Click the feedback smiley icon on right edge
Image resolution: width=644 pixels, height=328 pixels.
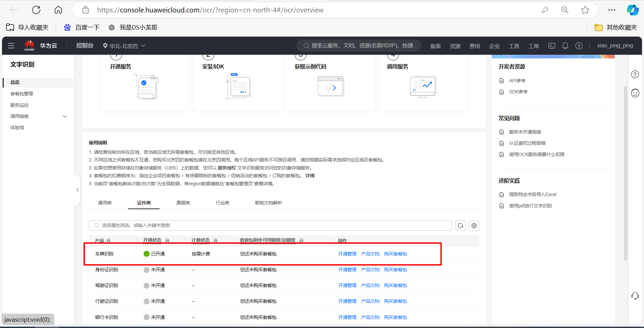[x=635, y=93]
